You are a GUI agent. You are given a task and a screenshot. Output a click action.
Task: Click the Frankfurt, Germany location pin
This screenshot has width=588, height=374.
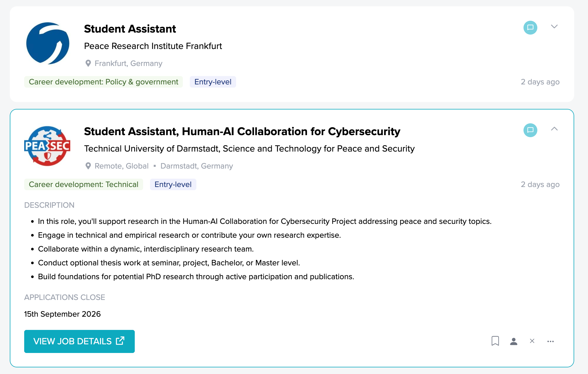pyautogui.click(x=88, y=63)
